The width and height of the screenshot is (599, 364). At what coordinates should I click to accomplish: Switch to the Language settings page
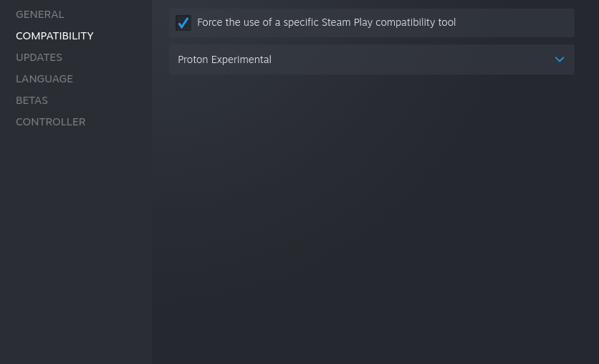44,79
